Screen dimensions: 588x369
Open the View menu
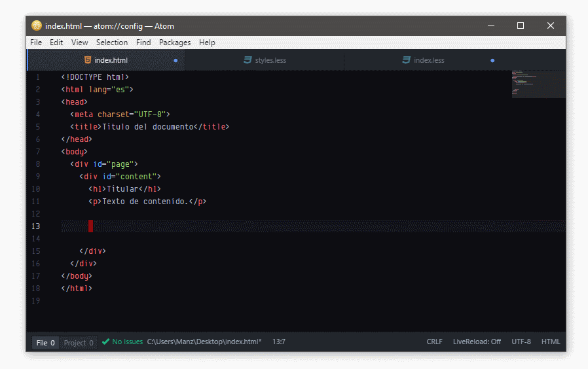tap(79, 43)
